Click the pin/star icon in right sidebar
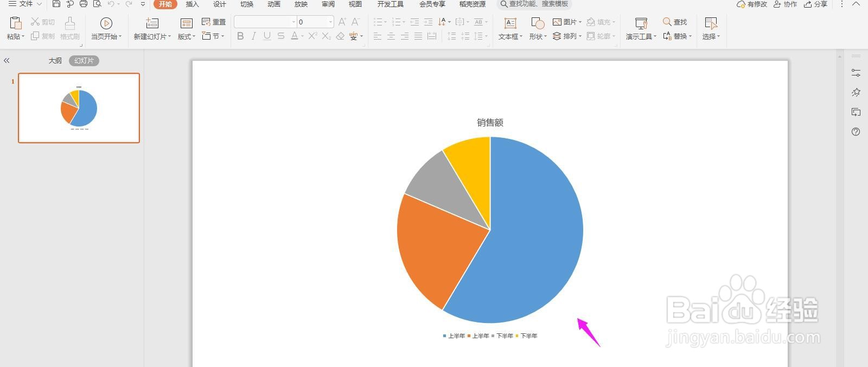 [856, 92]
